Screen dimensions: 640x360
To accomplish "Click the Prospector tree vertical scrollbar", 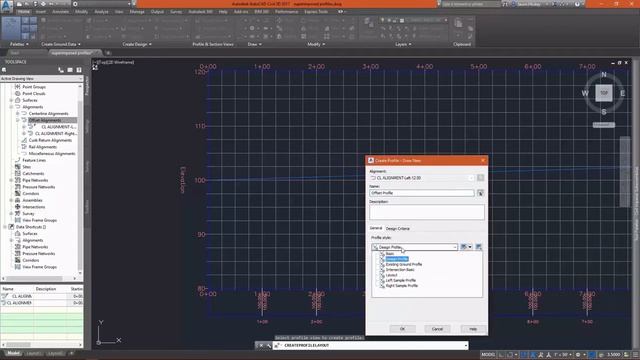I will tap(80, 180).
